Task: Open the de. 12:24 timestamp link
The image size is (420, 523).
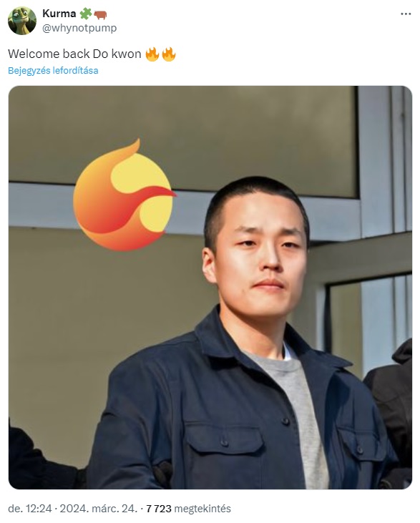Action: pos(30,509)
